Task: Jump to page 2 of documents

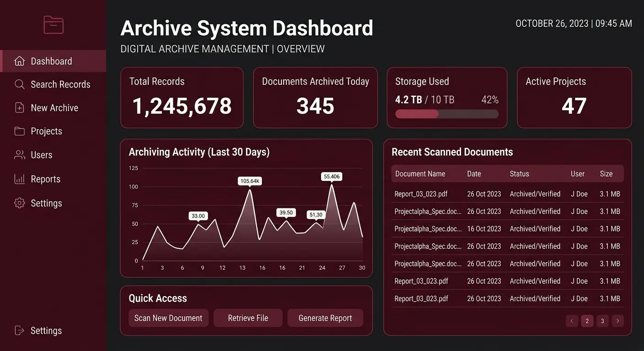Action: pyautogui.click(x=587, y=321)
